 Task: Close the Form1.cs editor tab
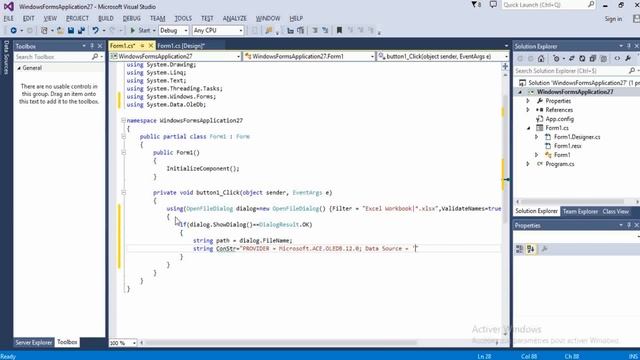151,46
